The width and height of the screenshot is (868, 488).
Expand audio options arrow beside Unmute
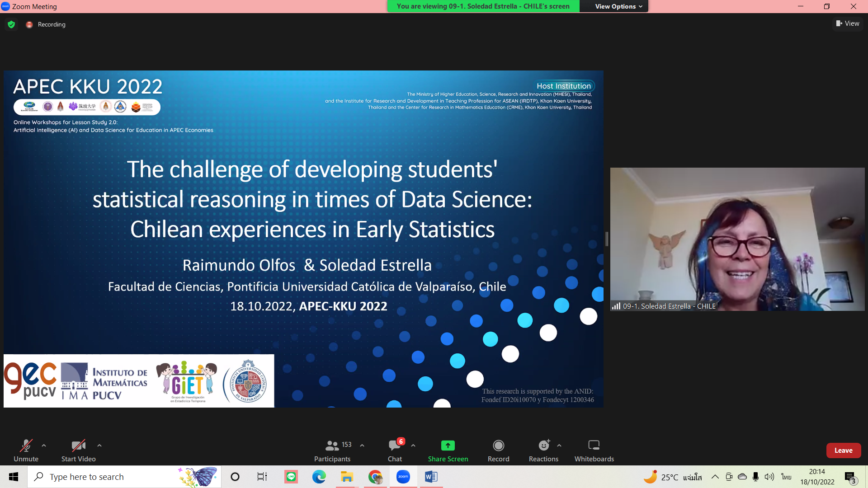pyautogui.click(x=44, y=446)
